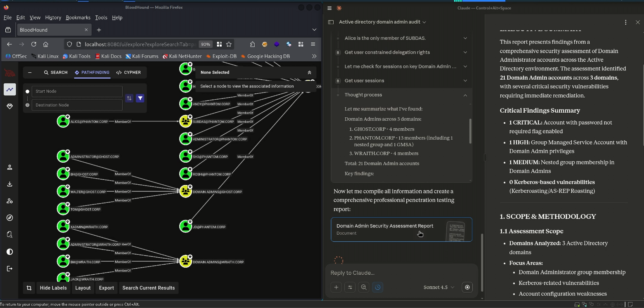The image size is (644, 308).
Task: Switch to the CYPHER tab
Action: pos(129,72)
